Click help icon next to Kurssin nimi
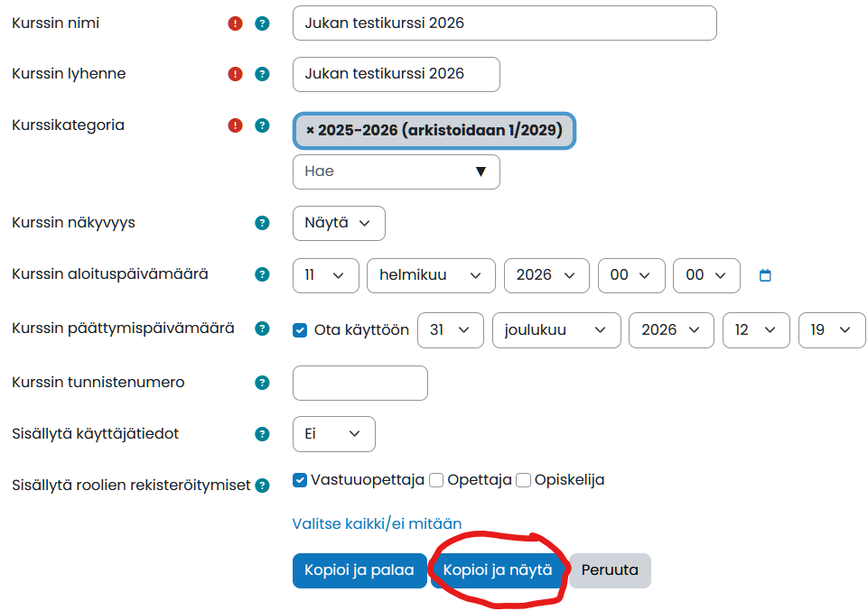The image size is (868, 611). [262, 23]
